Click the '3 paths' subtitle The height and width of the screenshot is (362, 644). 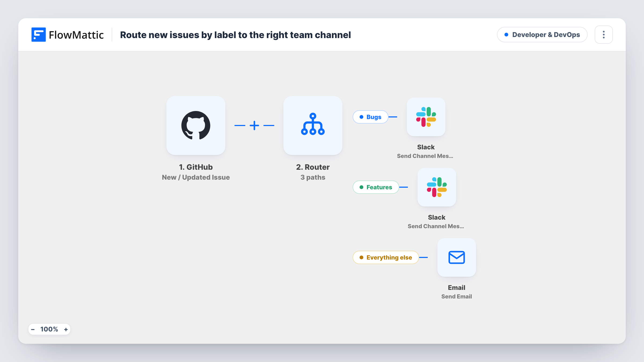pos(313,177)
